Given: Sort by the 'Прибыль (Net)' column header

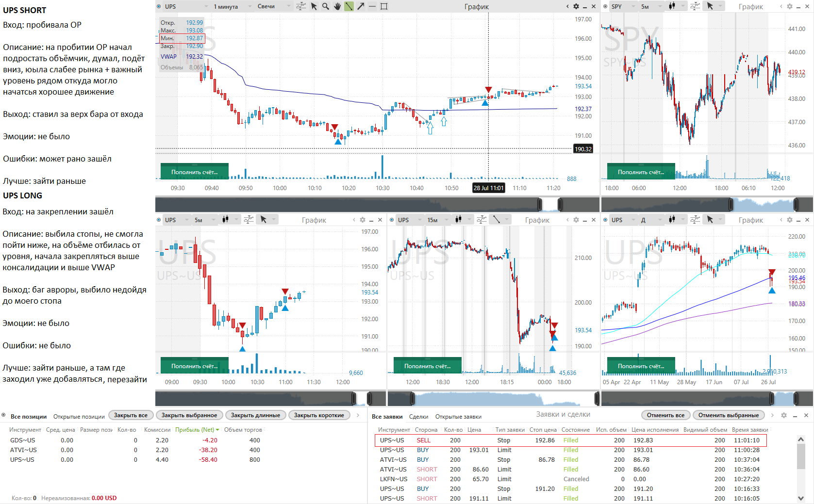Looking at the screenshot, I should pos(197,430).
